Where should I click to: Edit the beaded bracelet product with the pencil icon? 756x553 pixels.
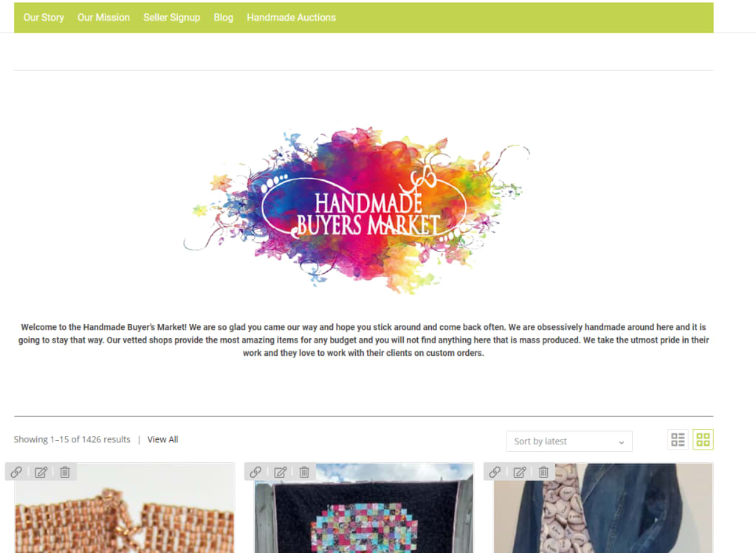point(41,472)
